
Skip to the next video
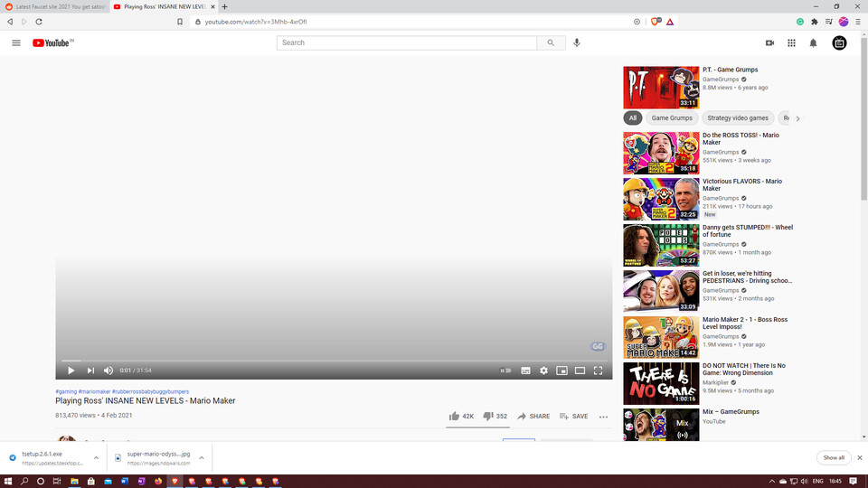point(90,371)
